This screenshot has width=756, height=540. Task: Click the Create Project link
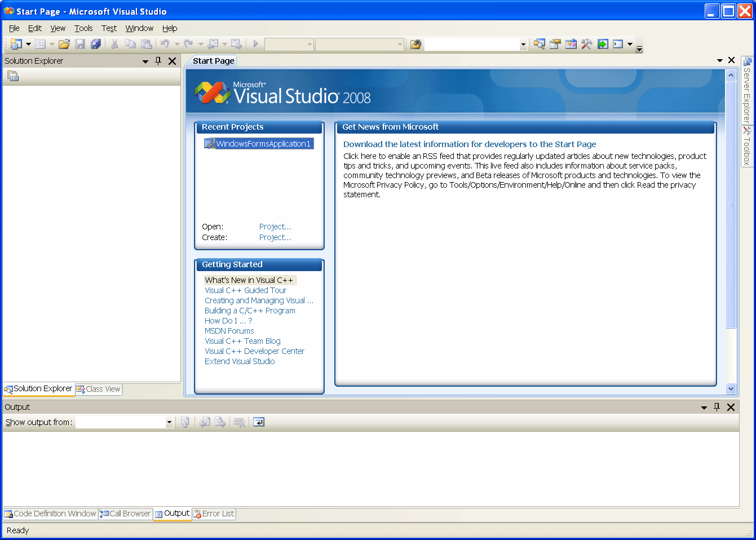point(275,237)
